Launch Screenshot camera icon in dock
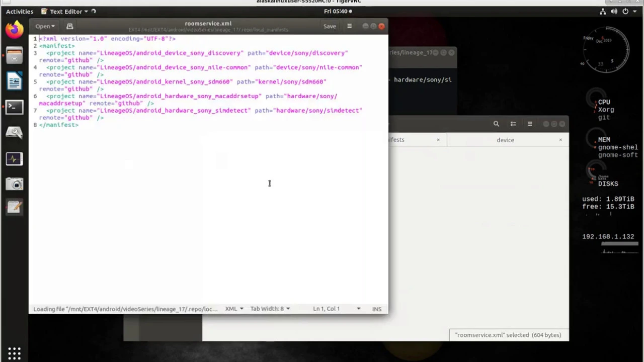The height and width of the screenshot is (362, 644). tap(14, 185)
